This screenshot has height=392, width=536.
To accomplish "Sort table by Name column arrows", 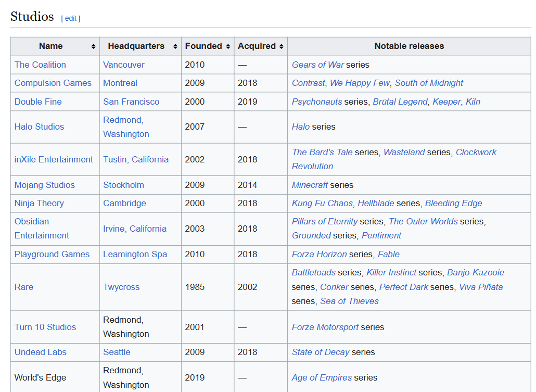I will pos(93,46).
